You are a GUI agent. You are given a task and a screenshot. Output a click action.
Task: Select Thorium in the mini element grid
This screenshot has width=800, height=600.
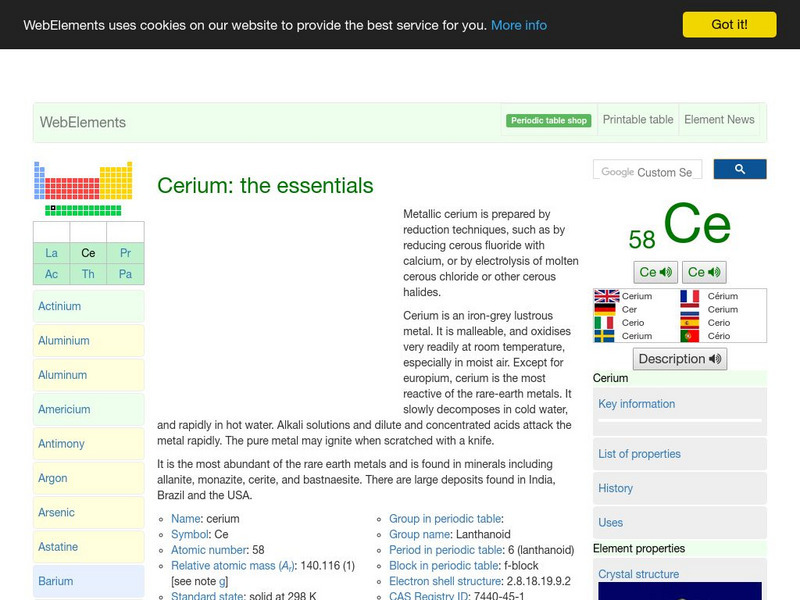pyautogui.click(x=88, y=273)
